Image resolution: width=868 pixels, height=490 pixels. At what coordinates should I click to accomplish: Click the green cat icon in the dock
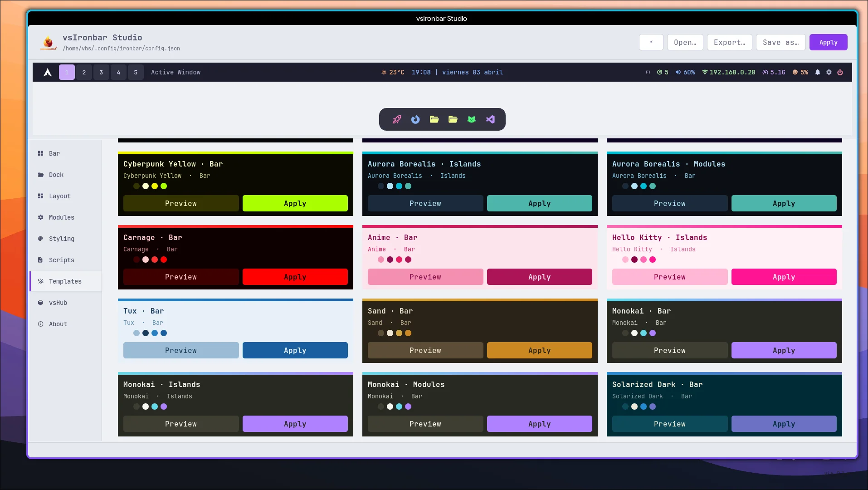(472, 119)
